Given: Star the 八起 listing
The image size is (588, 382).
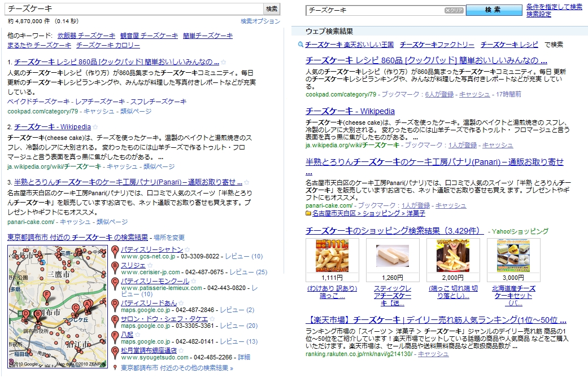Looking at the screenshot, I should pos(137,335).
